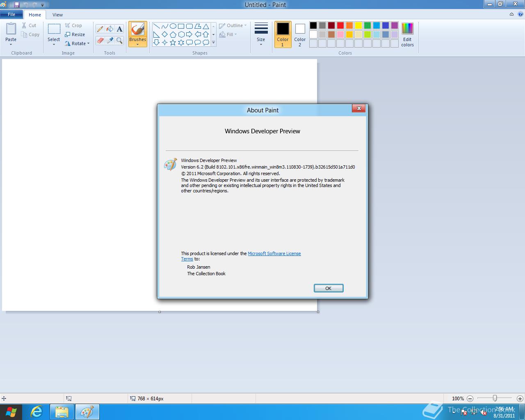Screen dimensions: 525x420
Task: Choose the Rectangle shape
Action: [x=181, y=26]
